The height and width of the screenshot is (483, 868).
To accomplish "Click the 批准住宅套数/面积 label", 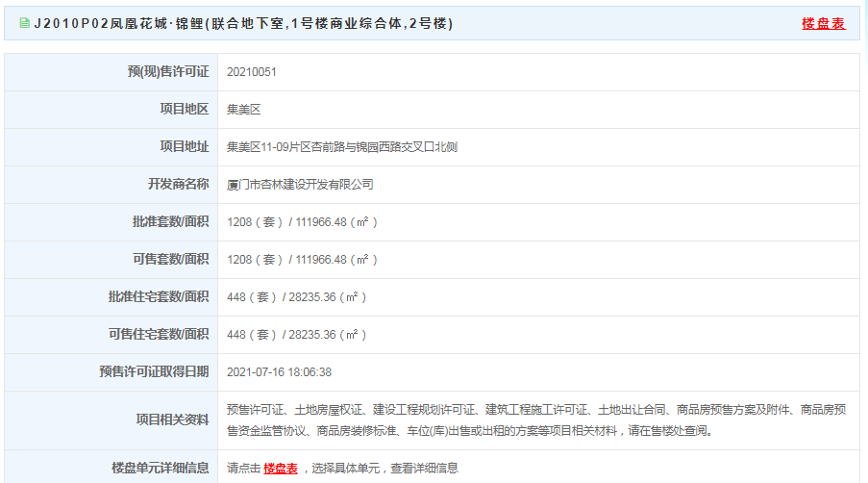I will 159,297.
